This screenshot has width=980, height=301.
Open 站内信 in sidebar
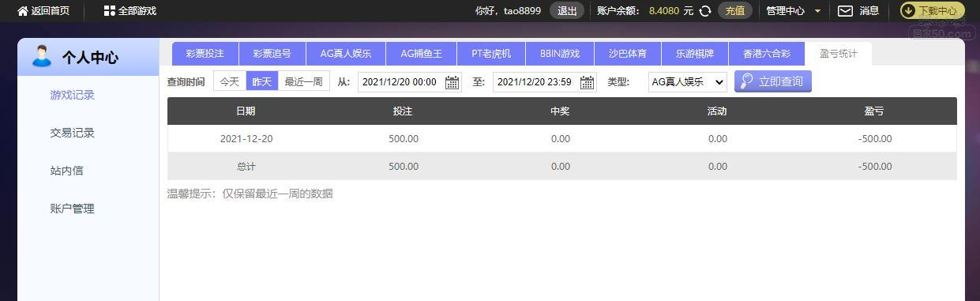(x=66, y=171)
